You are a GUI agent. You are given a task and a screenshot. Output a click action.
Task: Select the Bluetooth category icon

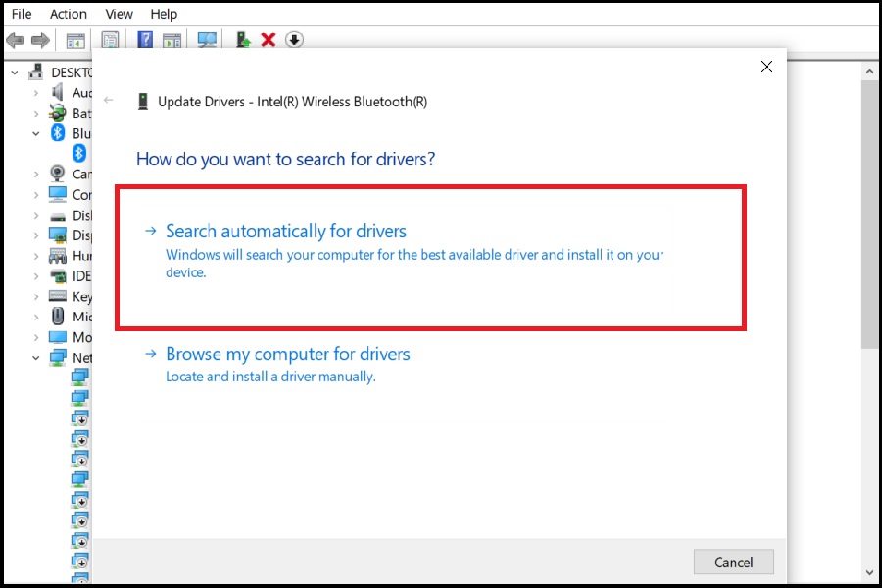click(58, 133)
